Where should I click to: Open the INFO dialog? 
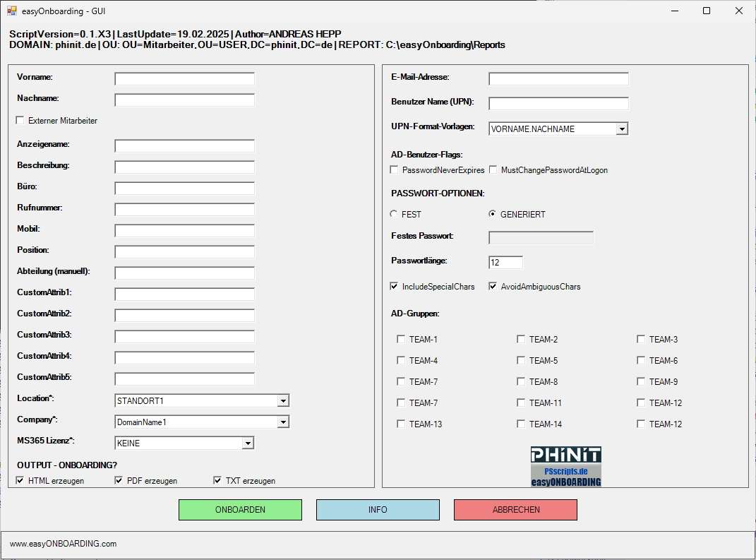tap(378, 509)
